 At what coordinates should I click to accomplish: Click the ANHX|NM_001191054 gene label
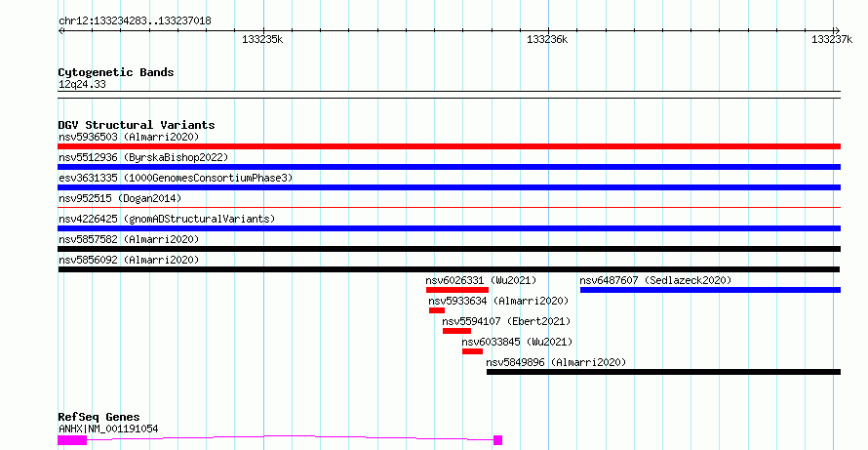pos(108,429)
